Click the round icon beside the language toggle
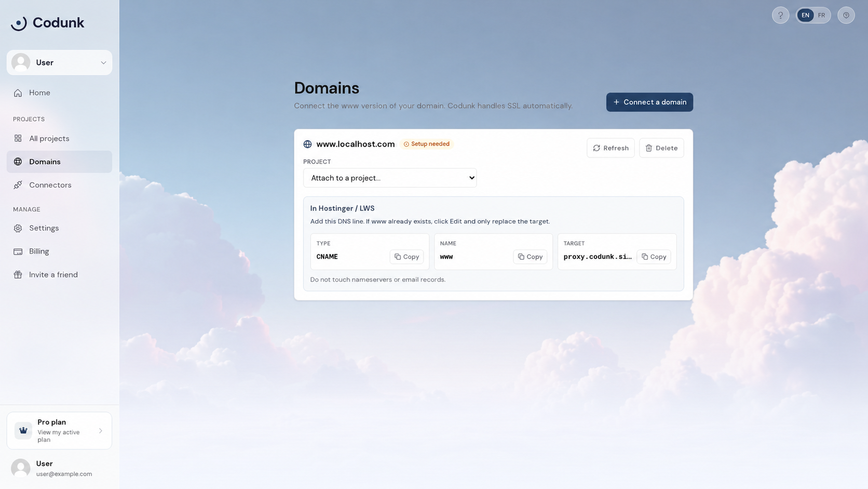868x489 pixels. tap(846, 15)
